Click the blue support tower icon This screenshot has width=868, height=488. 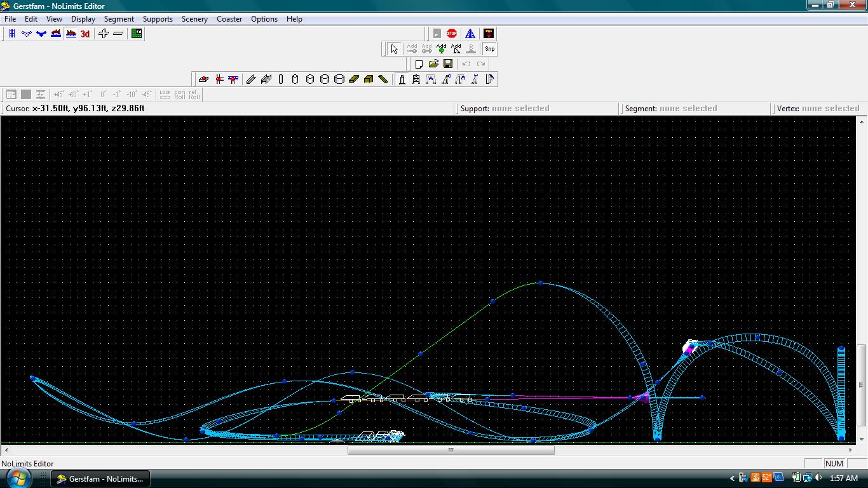[470, 34]
